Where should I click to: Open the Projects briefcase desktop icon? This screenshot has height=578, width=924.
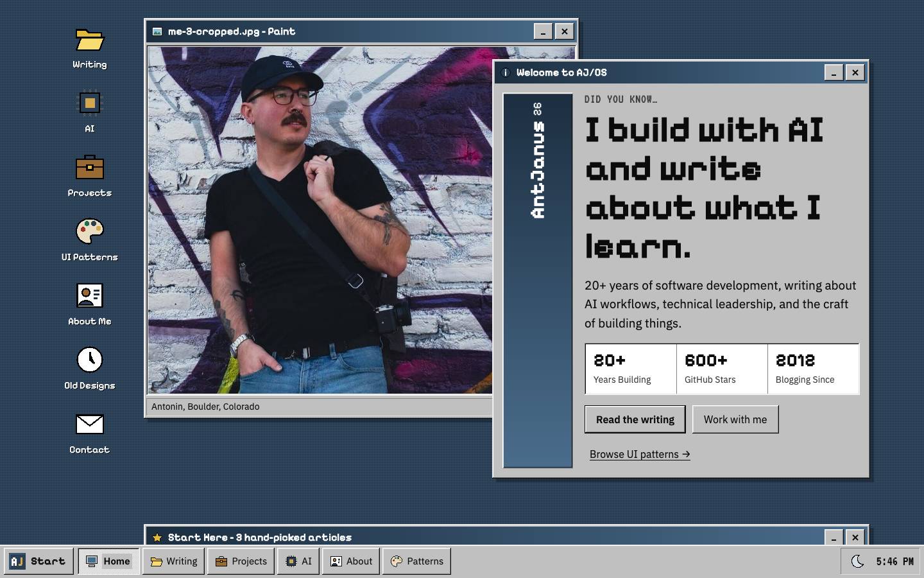click(90, 177)
